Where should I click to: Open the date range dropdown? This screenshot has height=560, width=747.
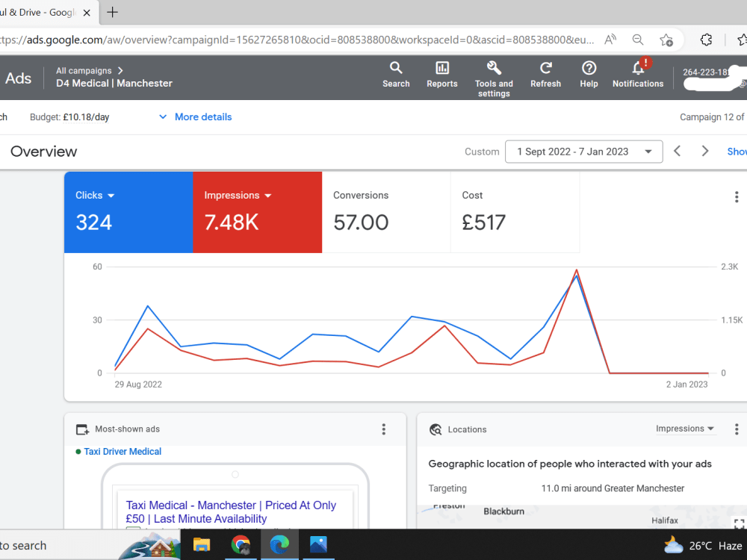point(583,152)
